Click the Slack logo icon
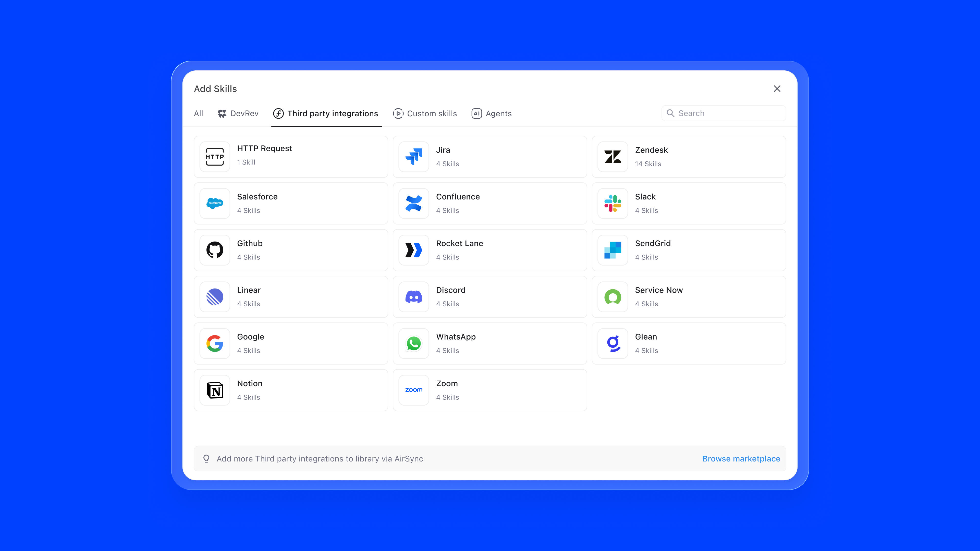980x551 pixels. (612, 204)
